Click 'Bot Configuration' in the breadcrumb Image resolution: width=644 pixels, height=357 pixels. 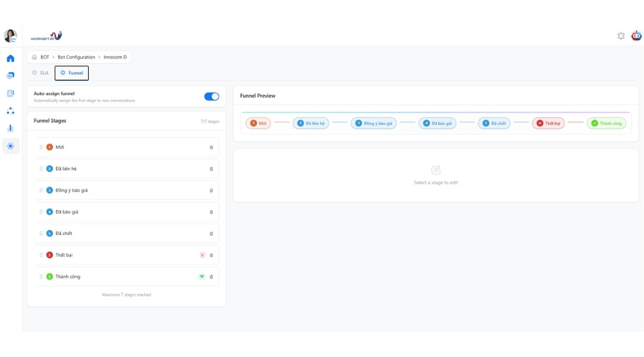(76, 57)
